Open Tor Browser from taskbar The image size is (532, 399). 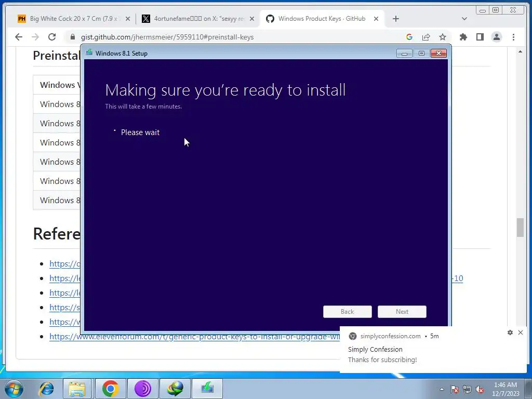(x=142, y=389)
